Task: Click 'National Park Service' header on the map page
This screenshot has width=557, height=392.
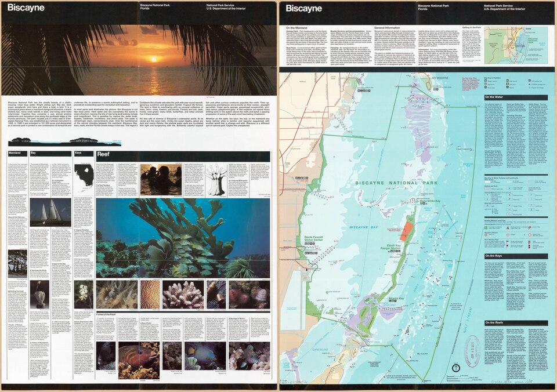Action: point(498,6)
